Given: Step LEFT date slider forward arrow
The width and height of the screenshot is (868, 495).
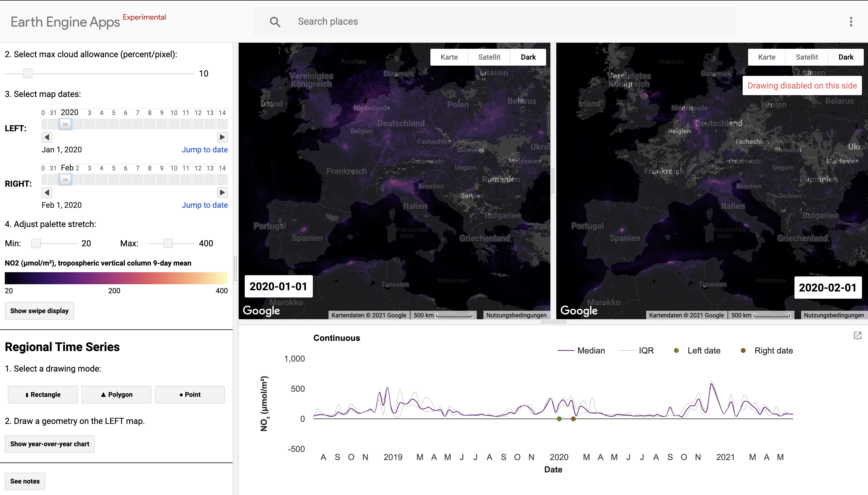Looking at the screenshot, I should point(222,137).
